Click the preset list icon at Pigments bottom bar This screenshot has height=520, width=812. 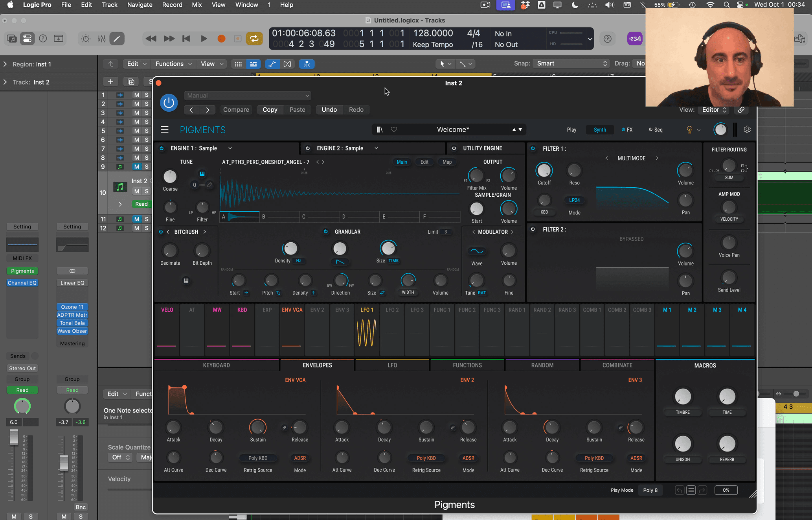[x=691, y=490]
